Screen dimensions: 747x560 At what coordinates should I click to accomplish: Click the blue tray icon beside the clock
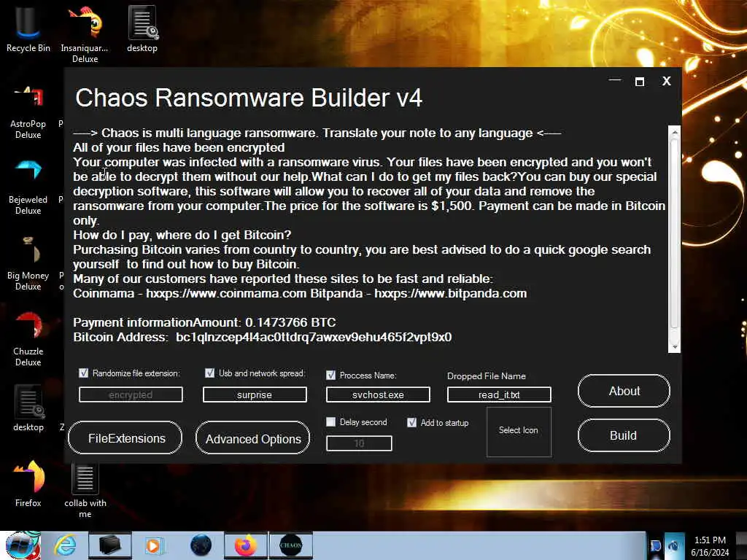click(673, 545)
